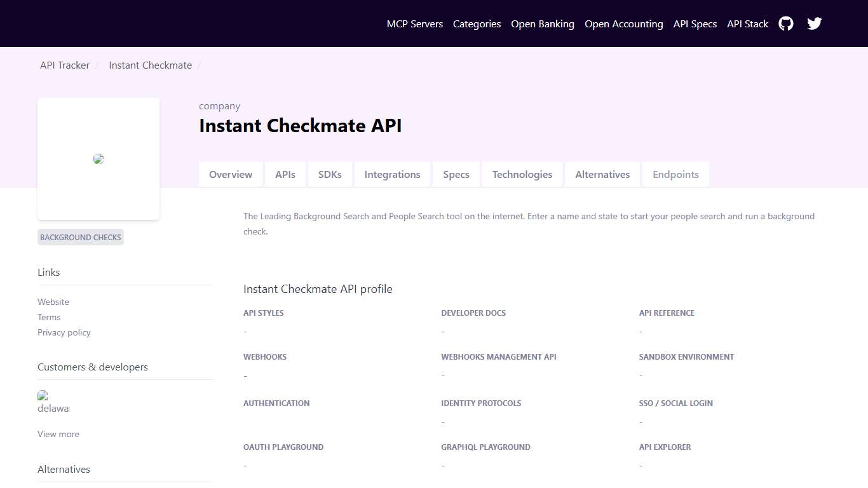Switch to the SDKs tab
Screen dimensions: 868x488
330,174
